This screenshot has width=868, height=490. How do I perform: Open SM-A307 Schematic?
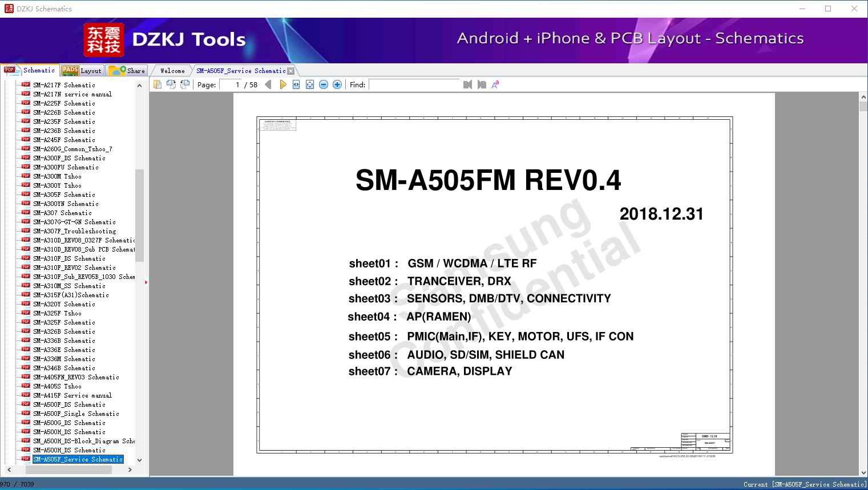(62, 213)
